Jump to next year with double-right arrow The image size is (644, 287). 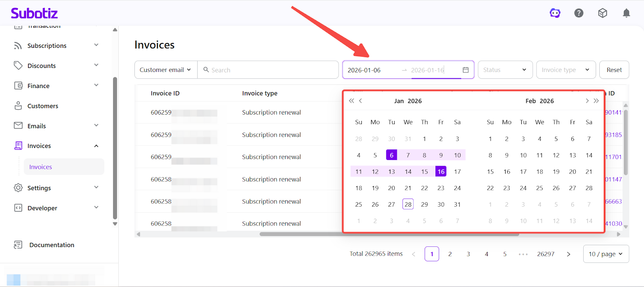click(x=596, y=101)
